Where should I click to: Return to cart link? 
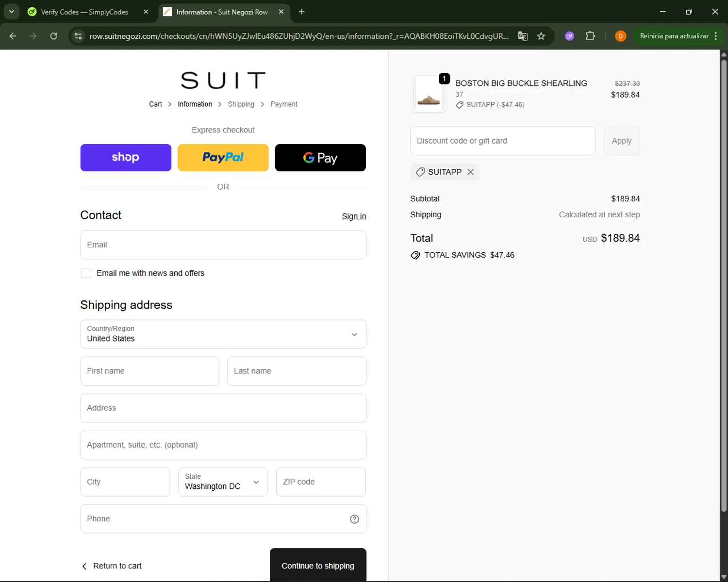coord(112,566)
